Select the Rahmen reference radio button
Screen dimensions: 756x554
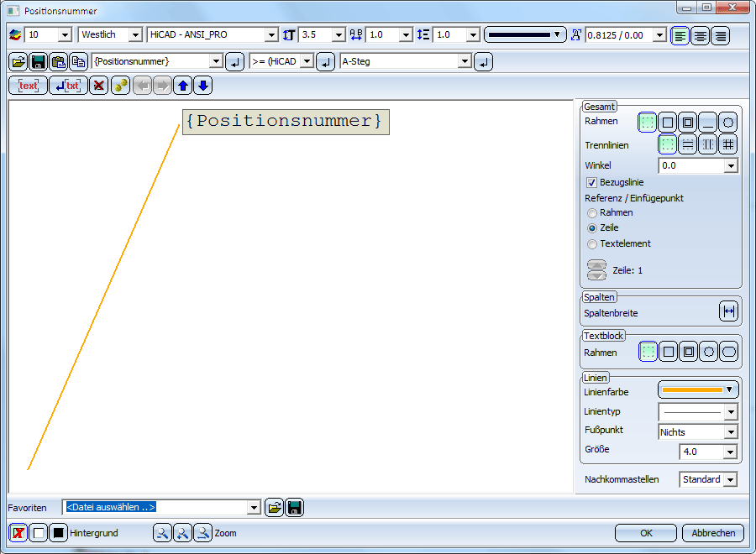[592, 213]
